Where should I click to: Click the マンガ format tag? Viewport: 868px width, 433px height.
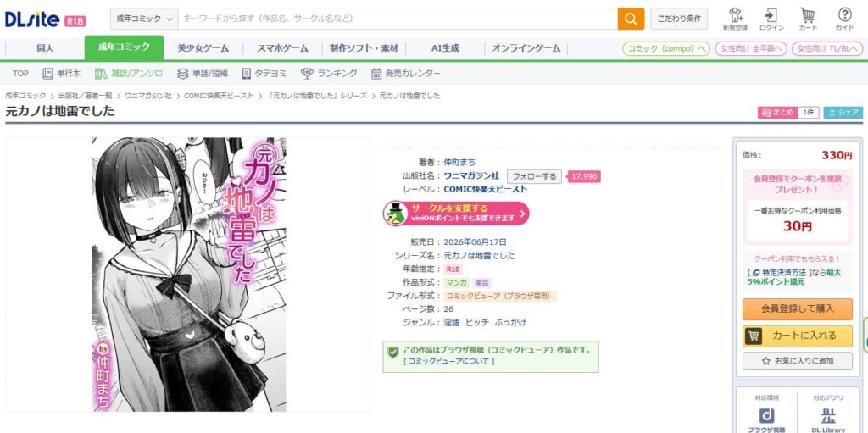point(457,282)
